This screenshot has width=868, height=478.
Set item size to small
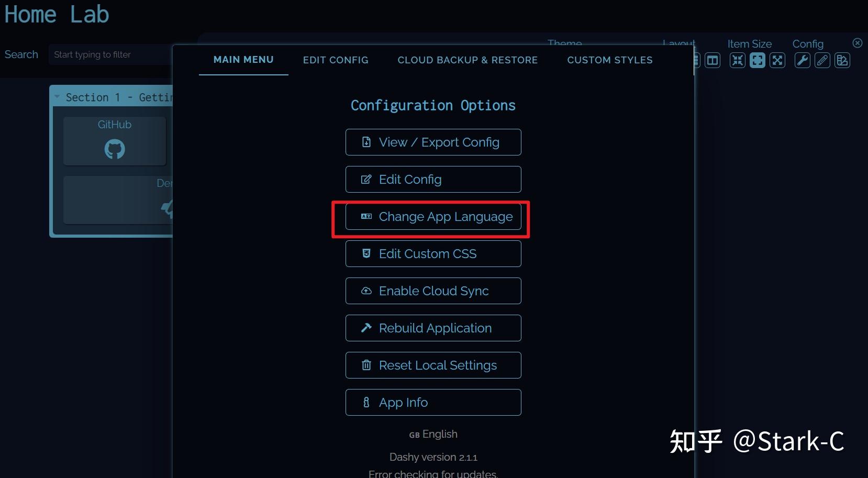pos(738,61)
